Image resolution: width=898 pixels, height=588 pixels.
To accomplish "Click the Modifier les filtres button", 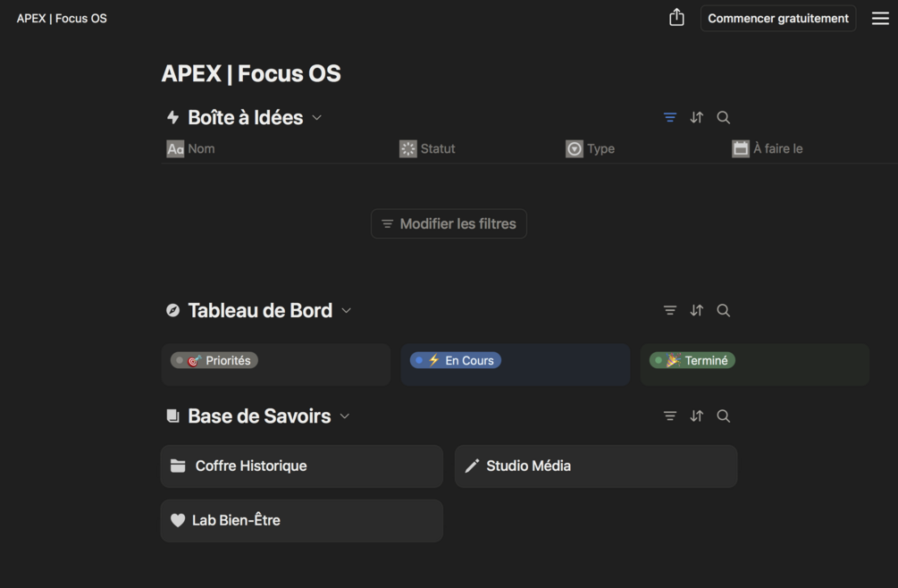I will click(x=449, y=224).
